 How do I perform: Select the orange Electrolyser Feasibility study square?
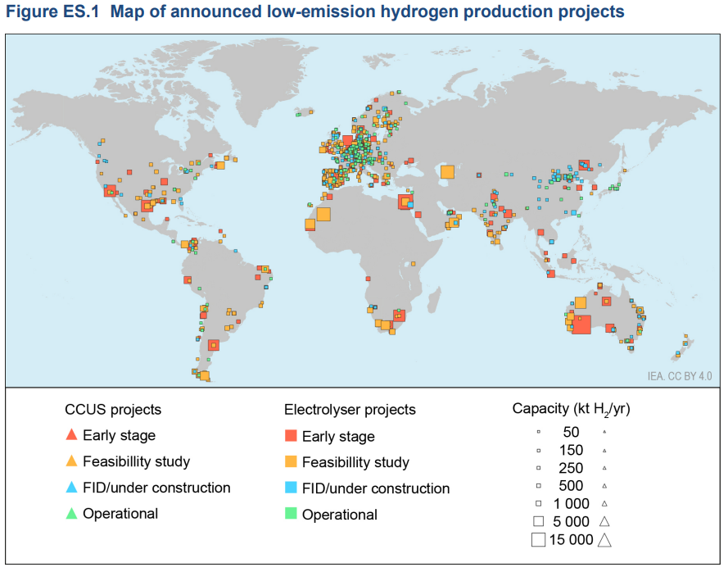pyautogui.click(x=291, y=461)
